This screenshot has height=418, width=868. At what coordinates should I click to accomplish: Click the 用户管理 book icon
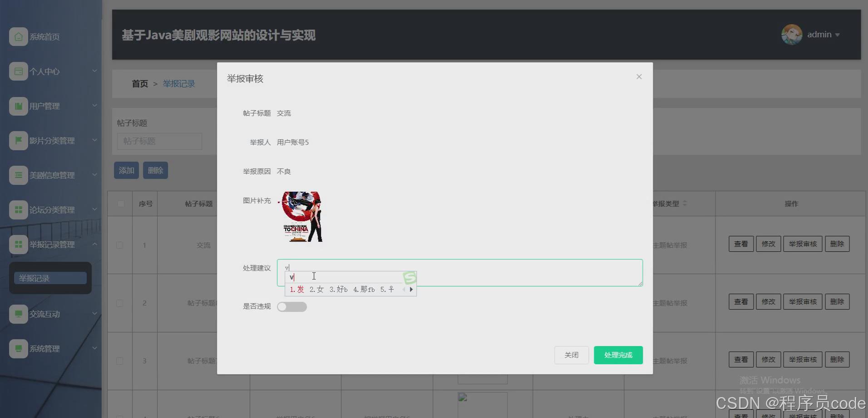[x=18, y=106]
